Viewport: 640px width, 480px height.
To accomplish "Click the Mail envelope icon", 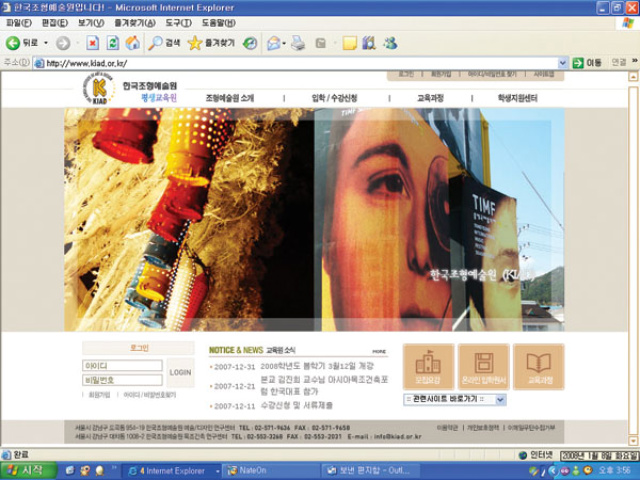I will tap(273, 43).
